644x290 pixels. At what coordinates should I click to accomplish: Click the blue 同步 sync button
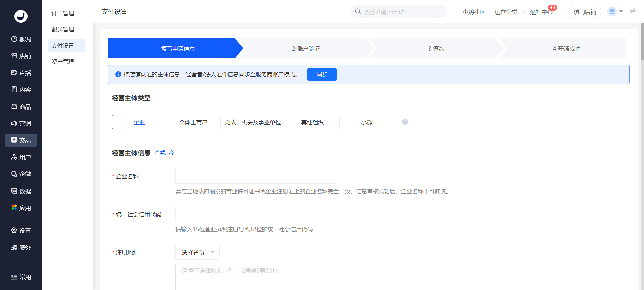click(x=322, y=74)
